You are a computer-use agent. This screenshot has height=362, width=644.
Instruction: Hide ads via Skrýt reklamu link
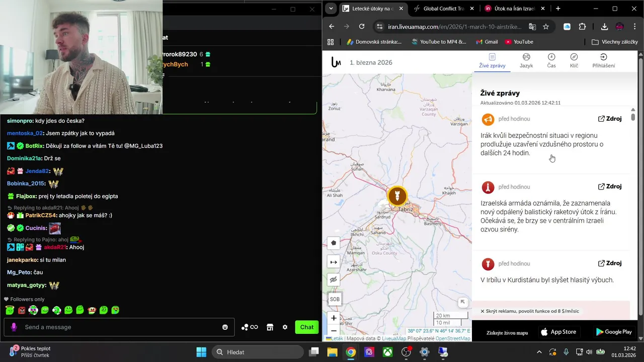point(529,311)
